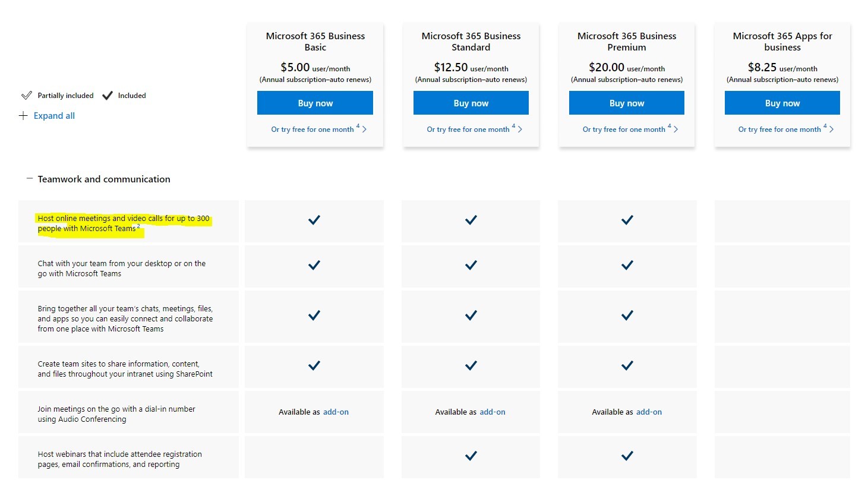Buy Microsoft 365 Business Standard now

point(471,103)
